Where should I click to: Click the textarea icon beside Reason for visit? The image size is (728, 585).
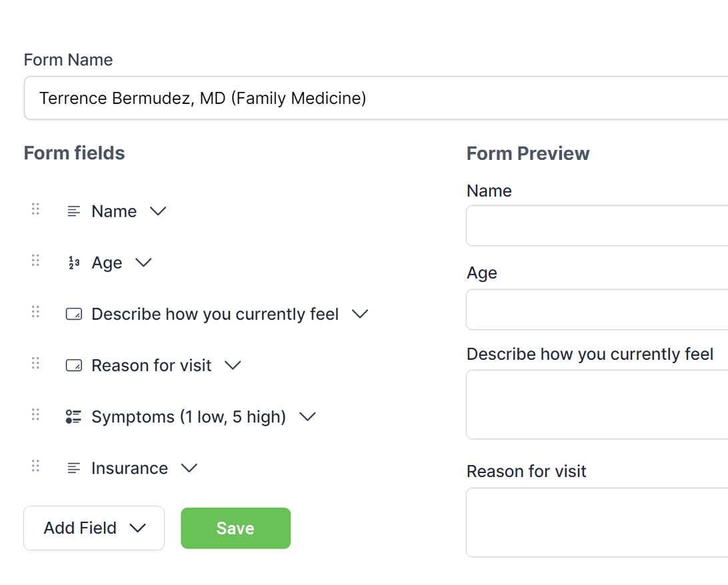pyautogui.click(x=74, y=366)
